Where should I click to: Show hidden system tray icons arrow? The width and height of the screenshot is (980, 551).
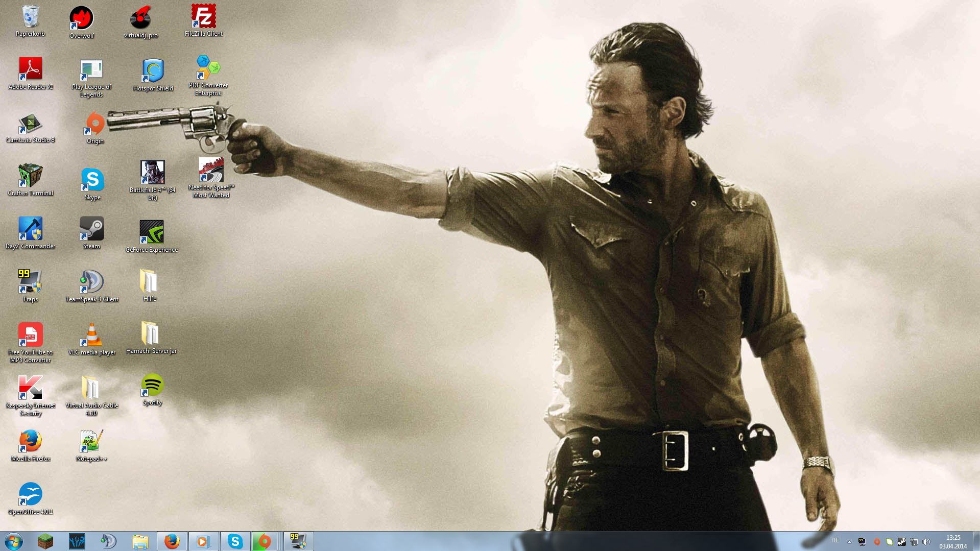[x=849, y=542]
